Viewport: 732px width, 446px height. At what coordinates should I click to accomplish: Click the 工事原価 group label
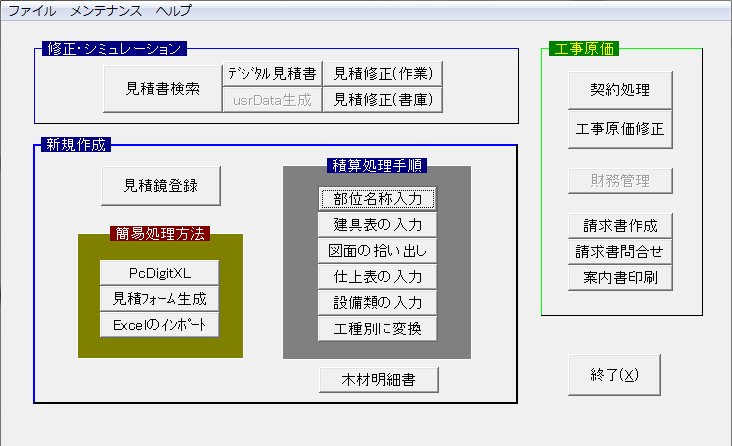(x=584, y=49)
